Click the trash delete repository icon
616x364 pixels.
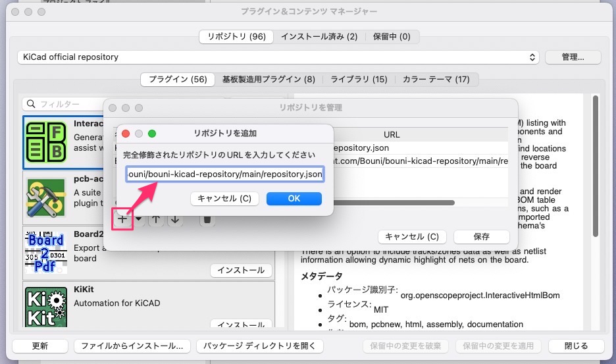(207, 220)
